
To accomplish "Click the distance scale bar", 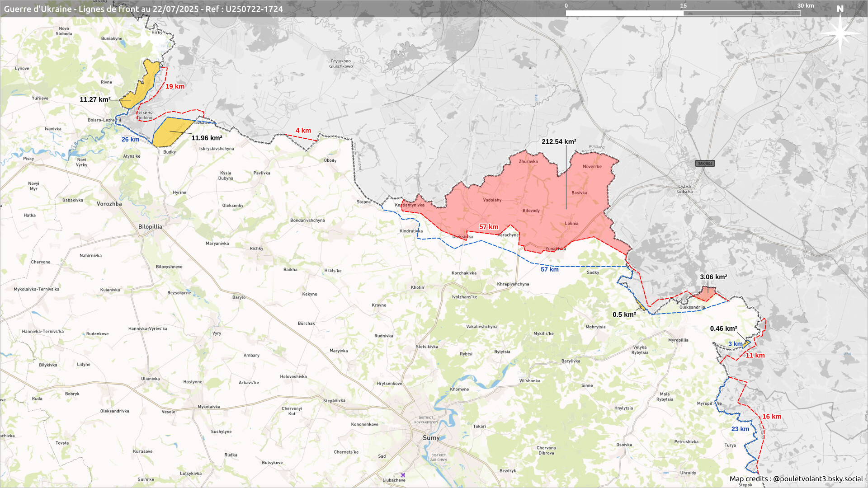I will point(683,13).
